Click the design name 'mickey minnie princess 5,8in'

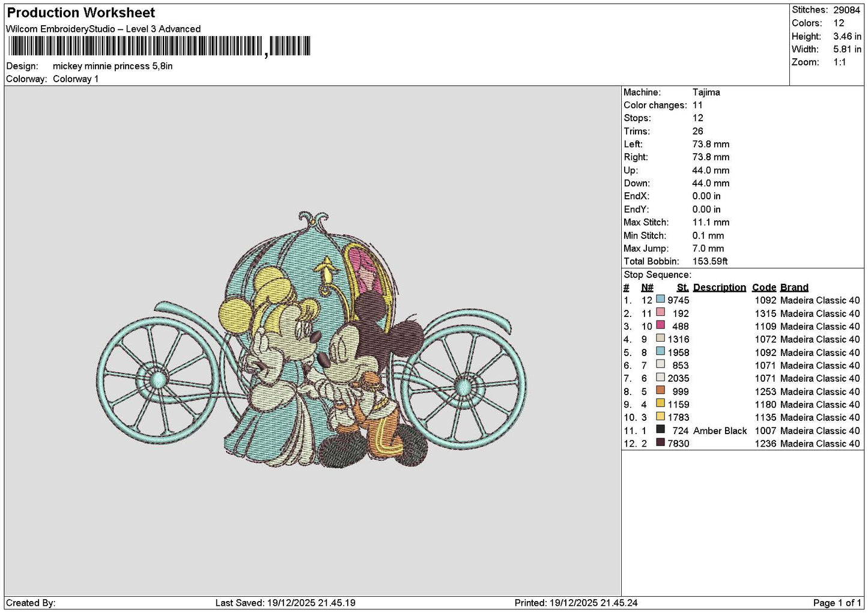(x=112, y=66)
